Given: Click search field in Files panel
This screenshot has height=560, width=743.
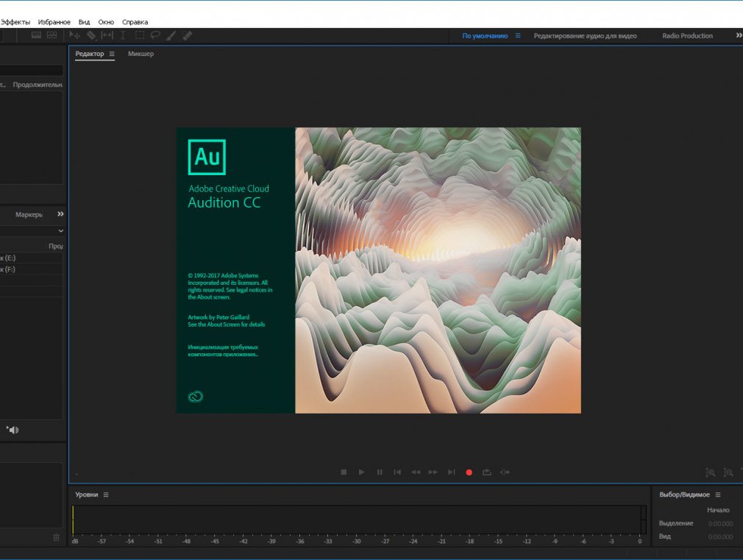Looking at the screenshot, I should coord(32,70).
